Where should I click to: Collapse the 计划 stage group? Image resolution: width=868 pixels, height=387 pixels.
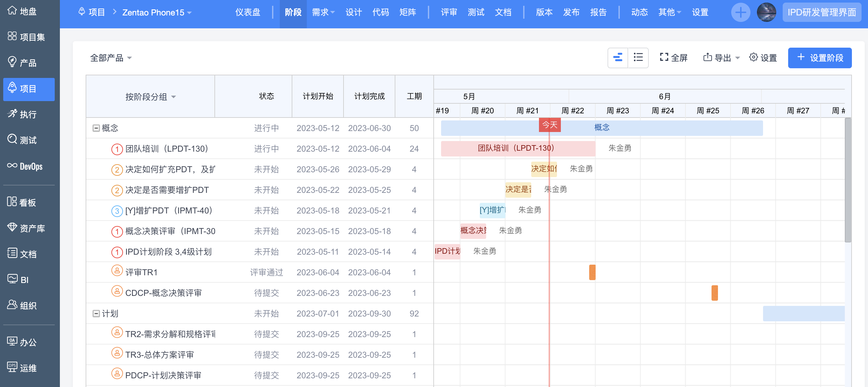[96, 314]
